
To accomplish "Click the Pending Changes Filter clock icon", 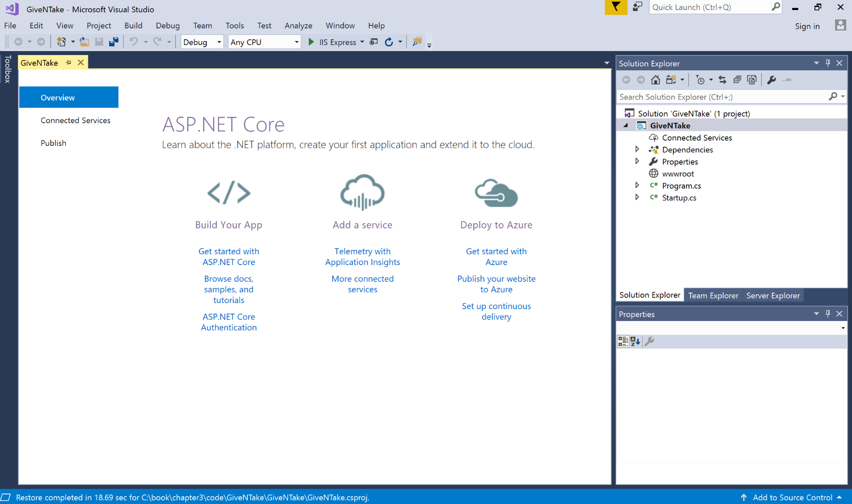I will [700, 80].
